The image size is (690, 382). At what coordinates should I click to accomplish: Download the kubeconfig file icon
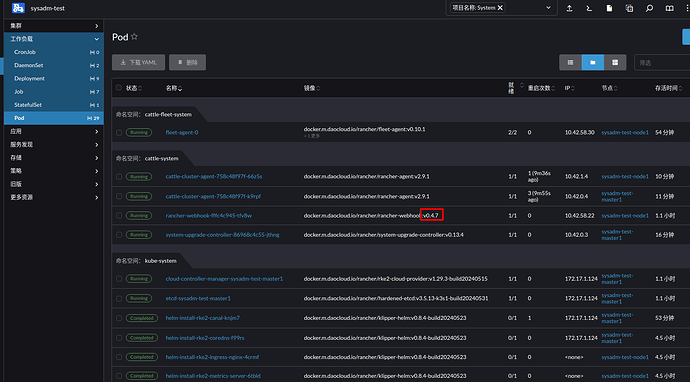point(609,8)
